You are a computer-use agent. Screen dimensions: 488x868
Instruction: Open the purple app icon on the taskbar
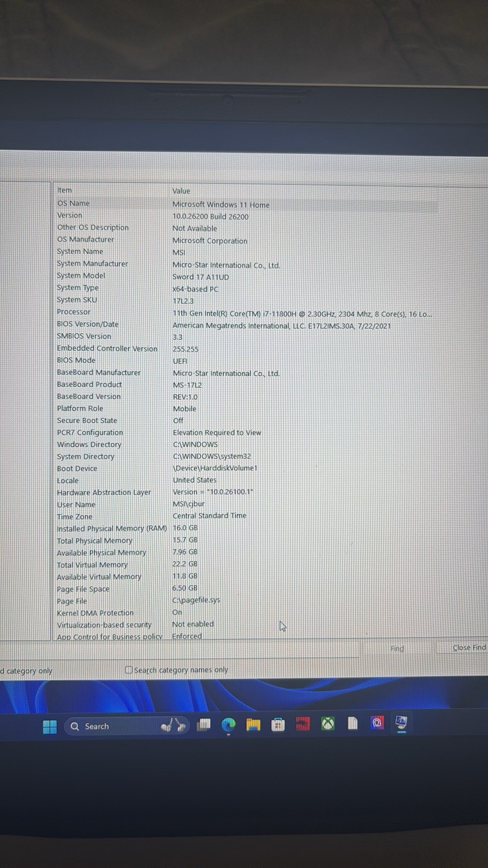[x=377, y=723]
